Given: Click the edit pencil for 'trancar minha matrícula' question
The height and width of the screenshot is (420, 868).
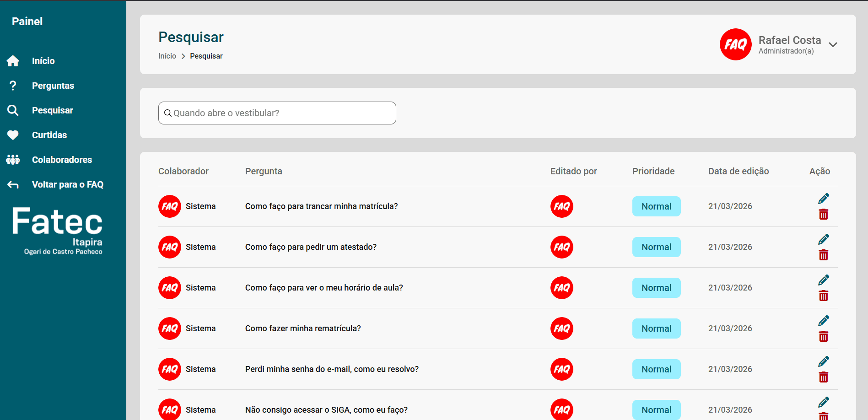Looking at the screenshot, I should coord(823,199).
